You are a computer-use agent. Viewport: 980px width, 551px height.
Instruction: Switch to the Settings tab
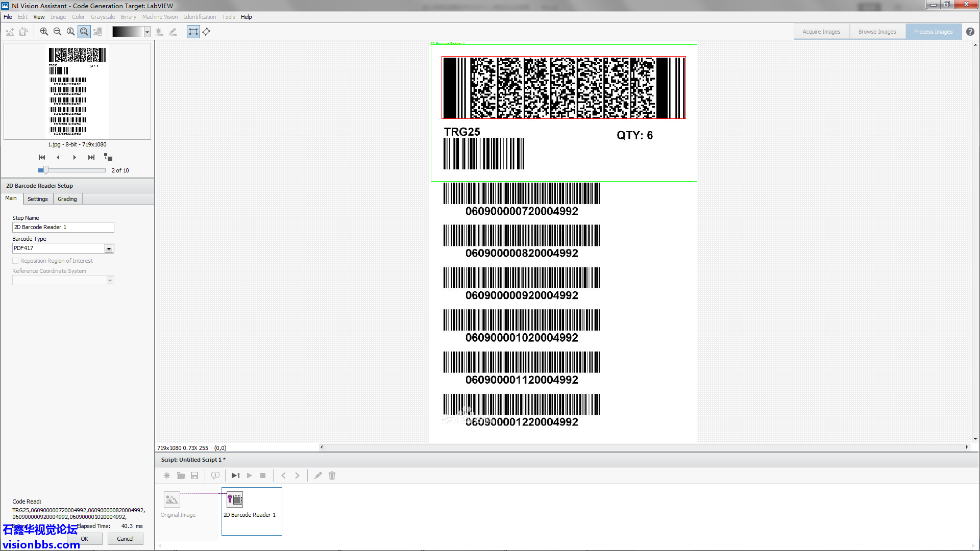38,199
